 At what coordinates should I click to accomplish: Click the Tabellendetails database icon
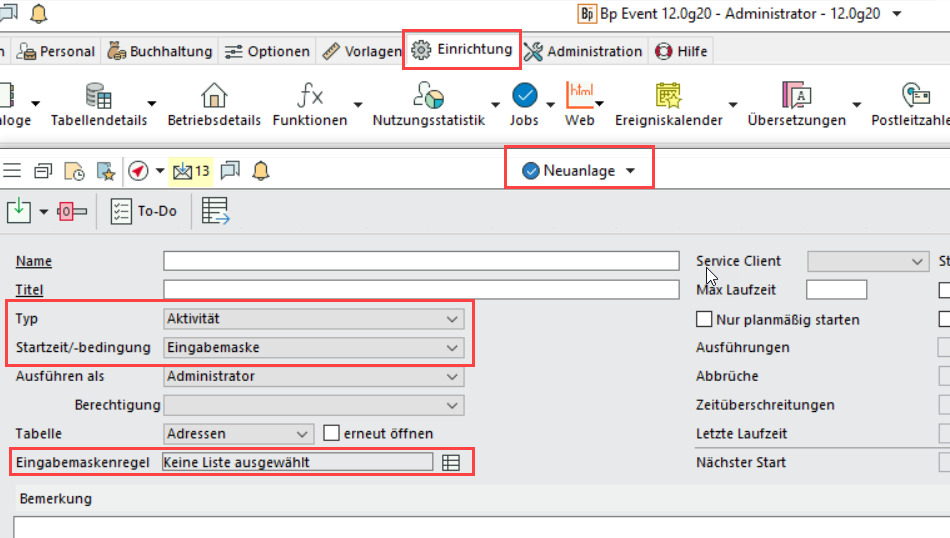coord(98,96)
